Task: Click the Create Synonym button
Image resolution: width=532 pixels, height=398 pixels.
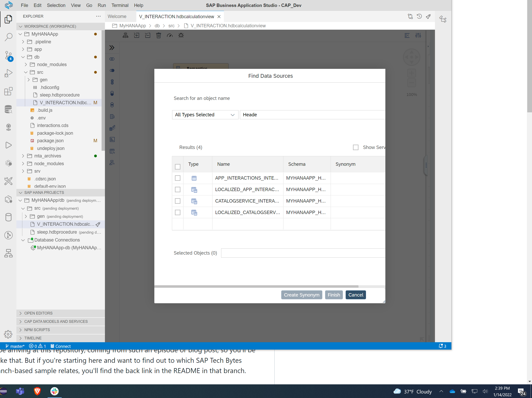Action: tap(301, 295)
